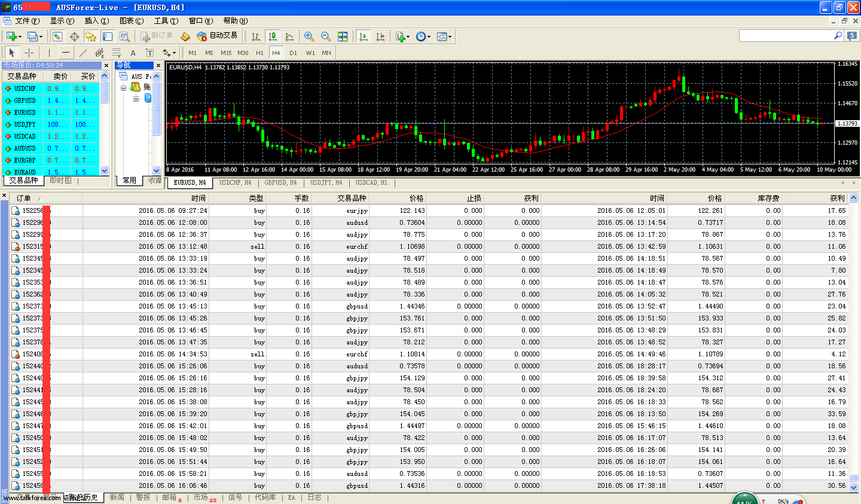Image resolution: width=861 pixels, height=504 pixels.
Task: Select text label T tool
Action: point(150,53)
